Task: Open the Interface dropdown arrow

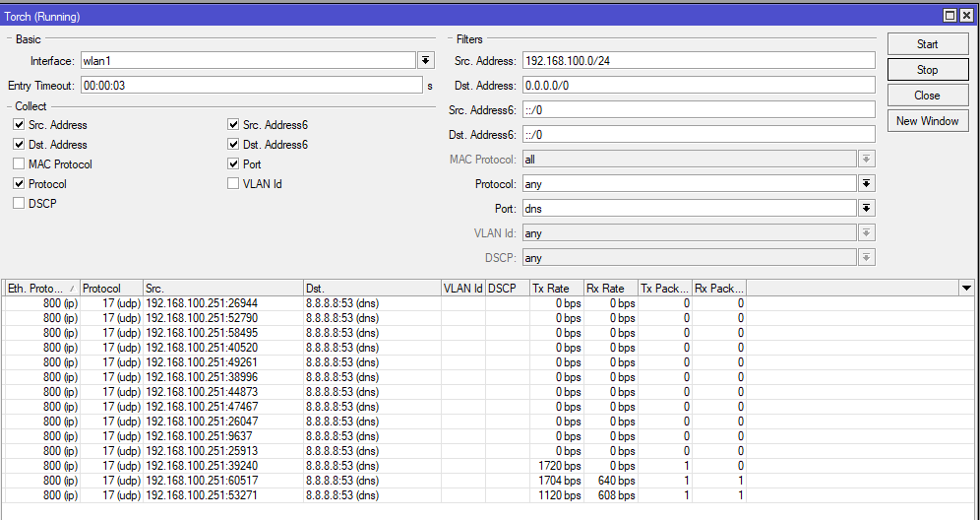Action: [x=426, y=61]
